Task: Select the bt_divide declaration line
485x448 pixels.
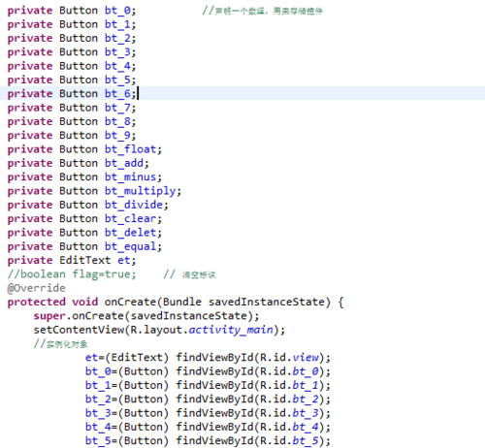Action: point(87,205)
